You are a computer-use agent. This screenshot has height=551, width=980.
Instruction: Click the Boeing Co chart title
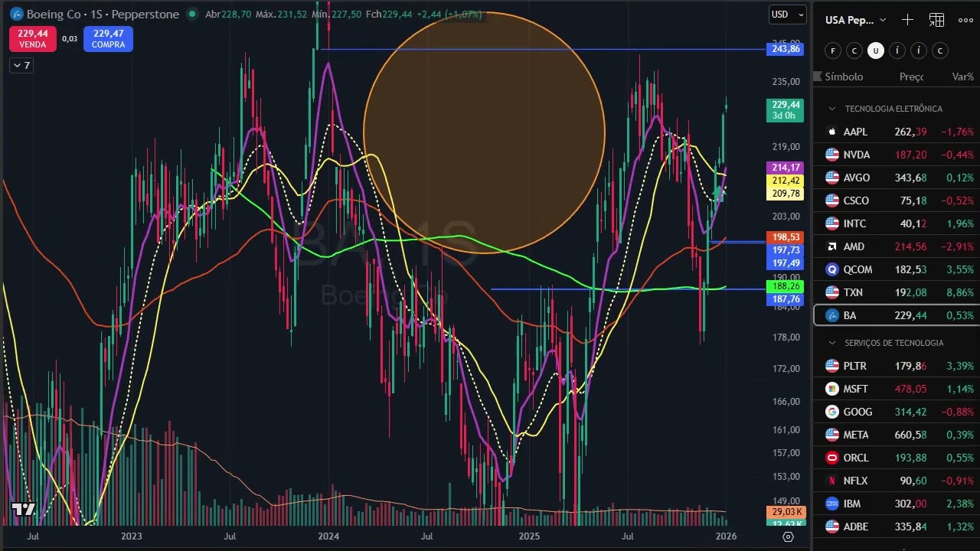pyautogui.click(x=54, y=14)
